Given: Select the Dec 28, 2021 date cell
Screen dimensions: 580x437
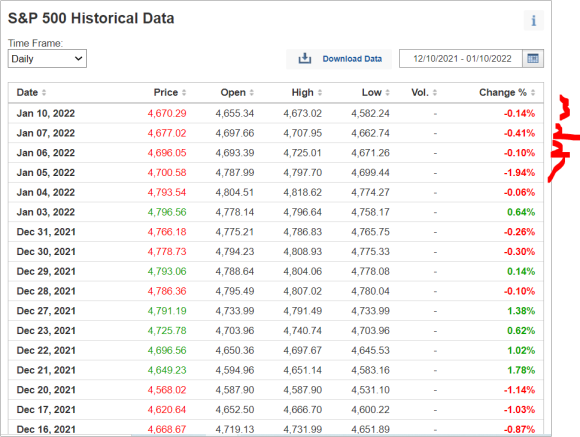Looking at the screenshot, I should click(46, 291).
